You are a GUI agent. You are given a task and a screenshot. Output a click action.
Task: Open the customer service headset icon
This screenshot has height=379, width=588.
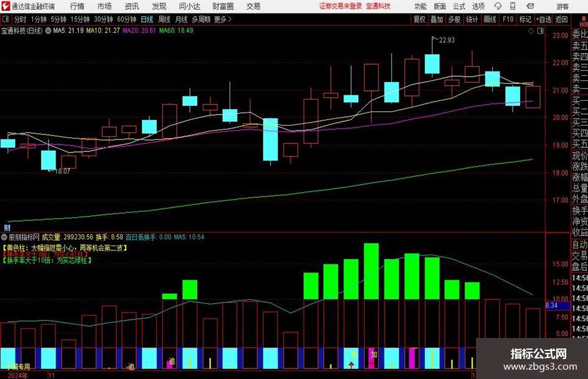pos(498,6)
